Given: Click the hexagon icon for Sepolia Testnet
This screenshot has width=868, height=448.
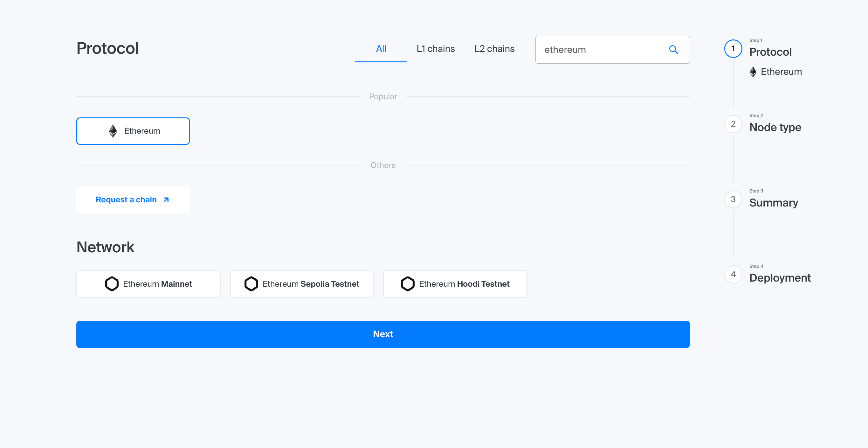Looking at the screenshot, I should point(251,284).
